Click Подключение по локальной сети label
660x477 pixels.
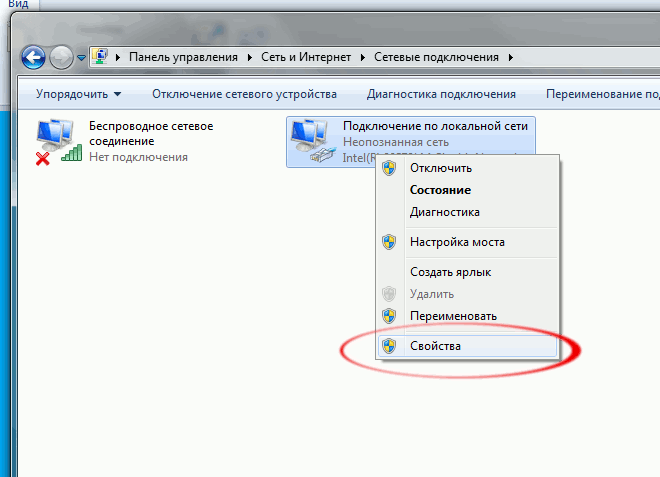tap(435, 126)
